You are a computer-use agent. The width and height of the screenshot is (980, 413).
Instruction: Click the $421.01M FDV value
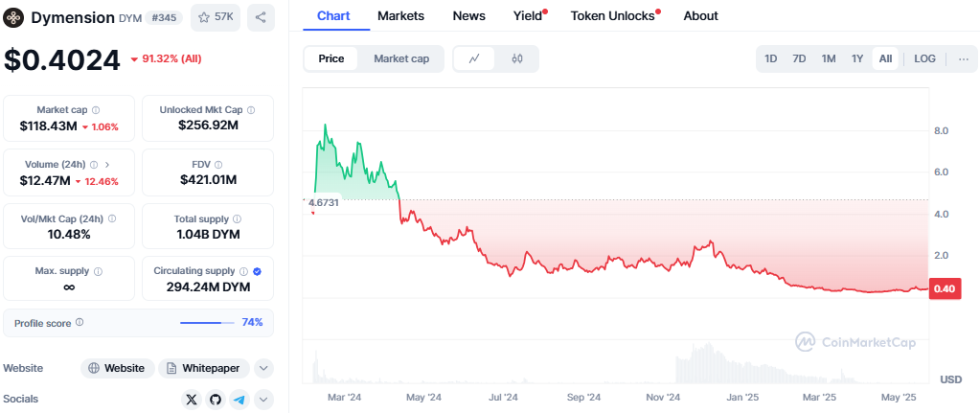(x=208, y=180)
